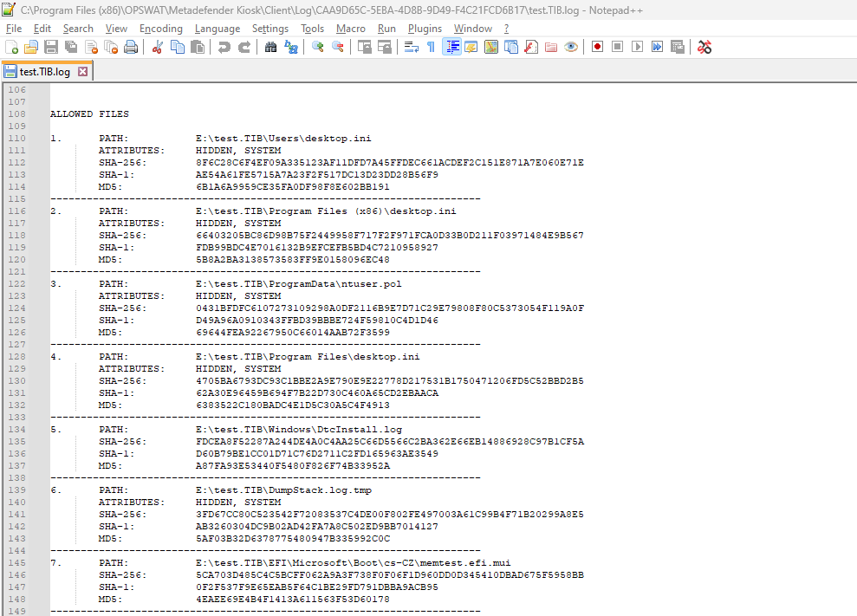Image resolution: width=857 pixels, height=616 pixels.
Task: Toggle the highlighted indent guide button
Action: pos(451,47)
